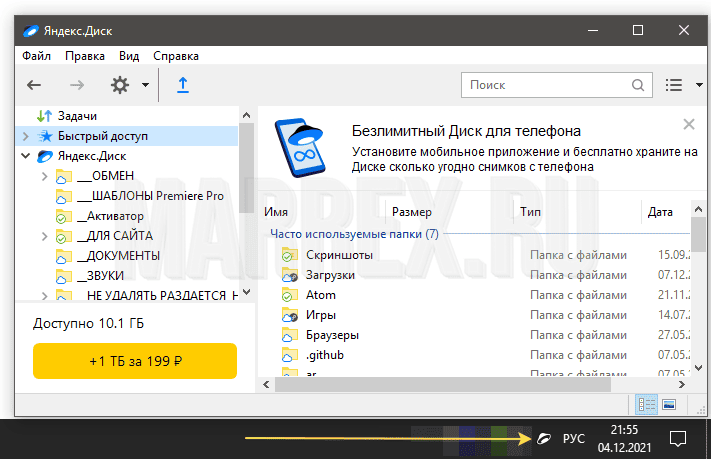
Task: Click the Игры folder icon
Action: 290,315
